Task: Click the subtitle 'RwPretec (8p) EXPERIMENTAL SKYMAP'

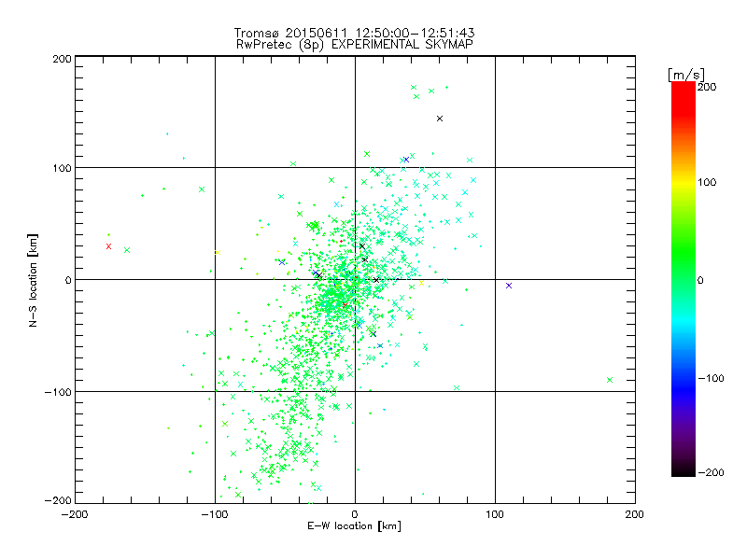Action: [x=355, y=45]
